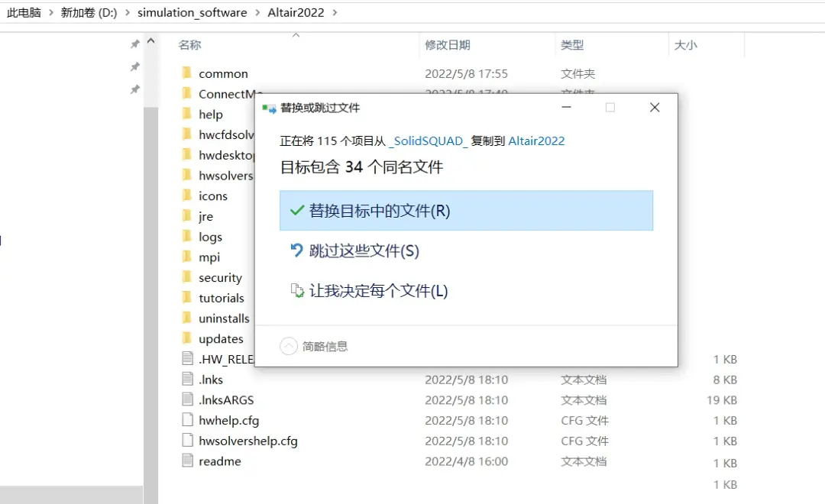Select the hwdesktop folder icon
The width and height of the screenshot is (825, 504).
(x=187, y=155)
